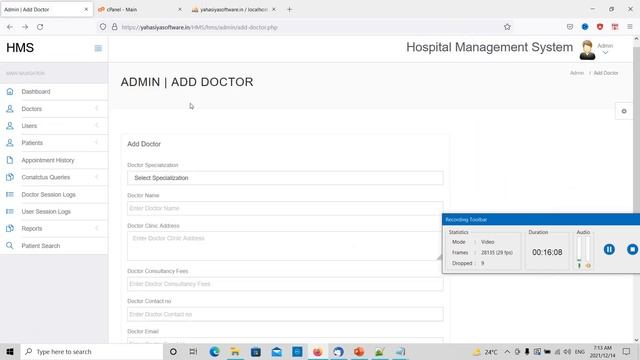Pause the recording in Recording Toolbar

click(x=609, y=249)
